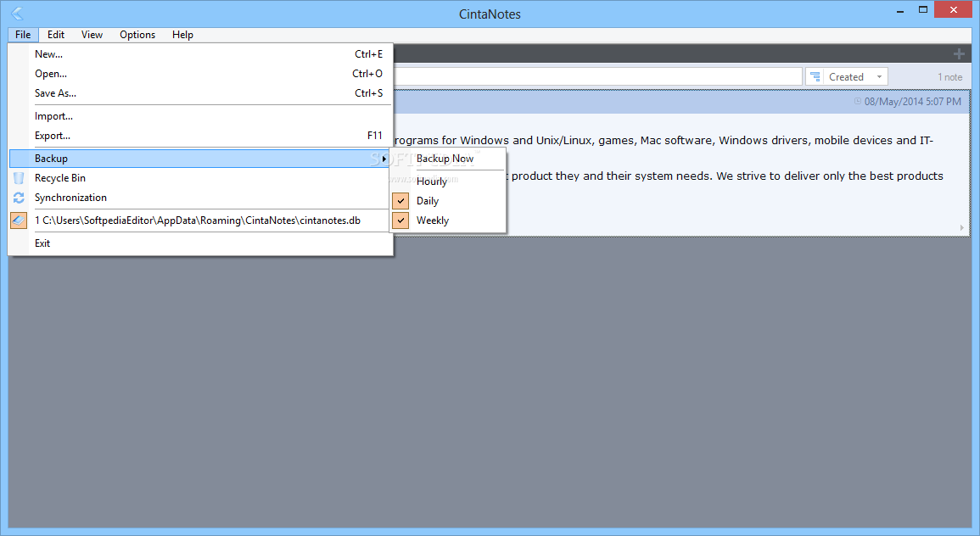
Task: Open the Edit menu
Action: [56, 35]
